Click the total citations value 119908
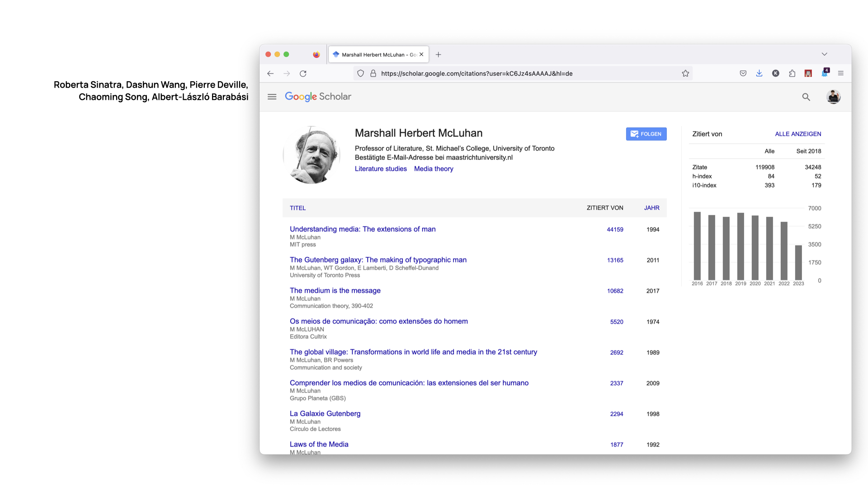This screenshot has width=868, height=488. 764,167
